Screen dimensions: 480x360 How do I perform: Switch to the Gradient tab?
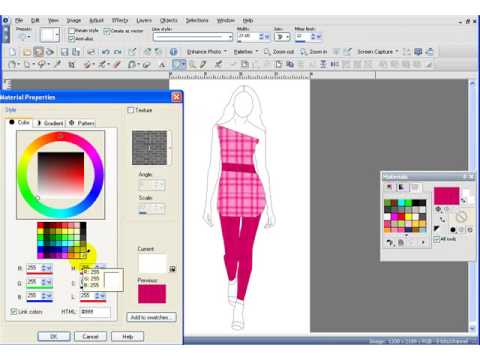pos(50,123)
